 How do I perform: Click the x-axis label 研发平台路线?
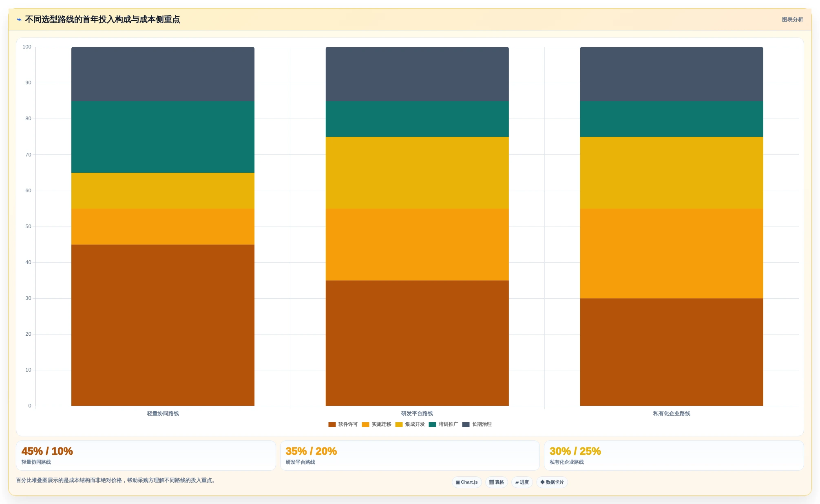(417, 414)
